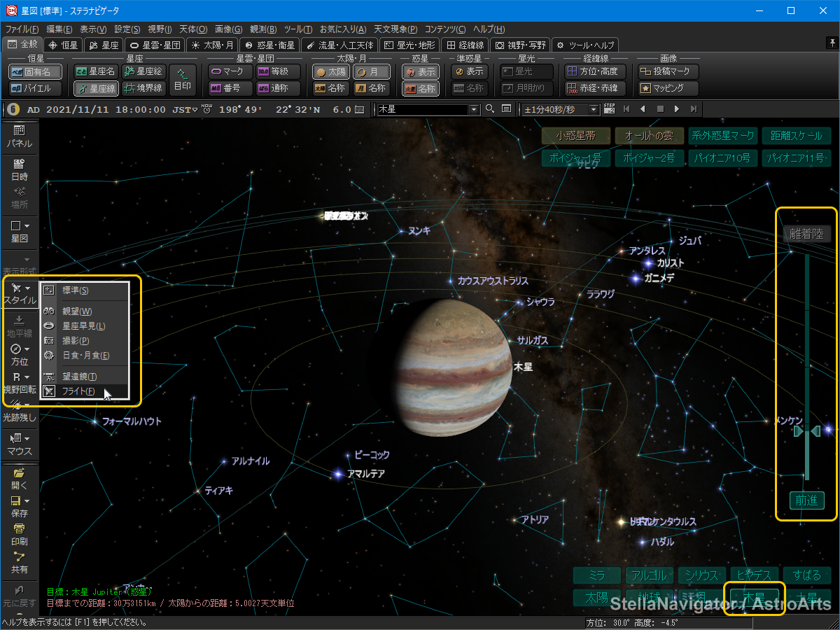Play time backward with reverse button

pos(643,109)
